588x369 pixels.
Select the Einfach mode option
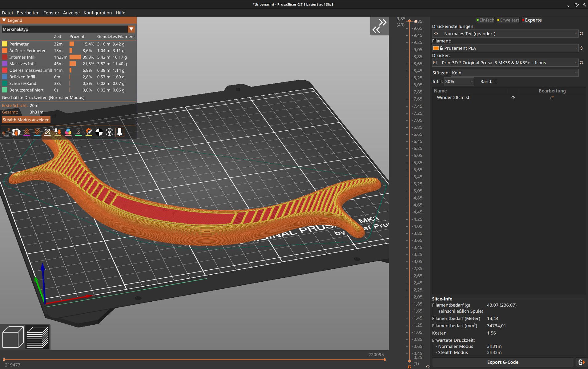point(486,20)
